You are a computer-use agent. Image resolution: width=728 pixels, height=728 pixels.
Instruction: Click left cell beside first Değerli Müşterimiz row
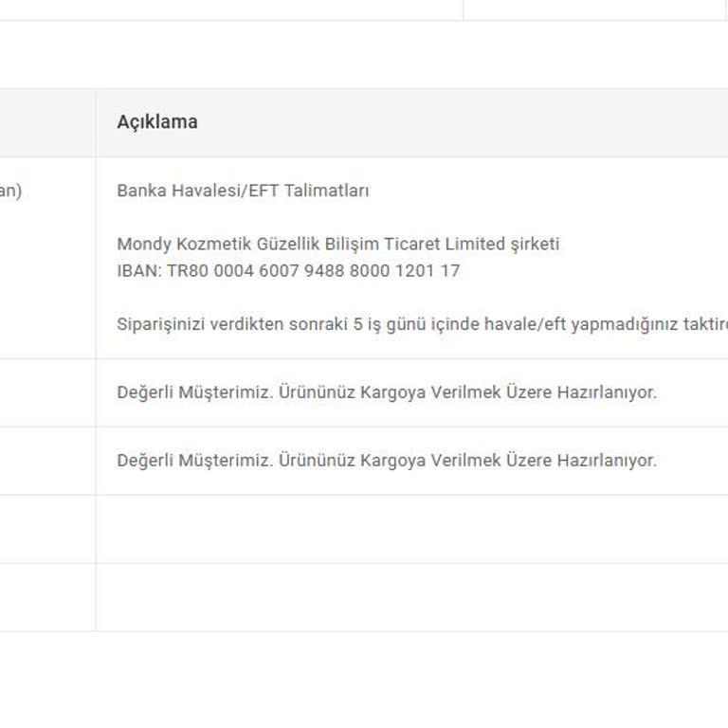click(47, 392)
